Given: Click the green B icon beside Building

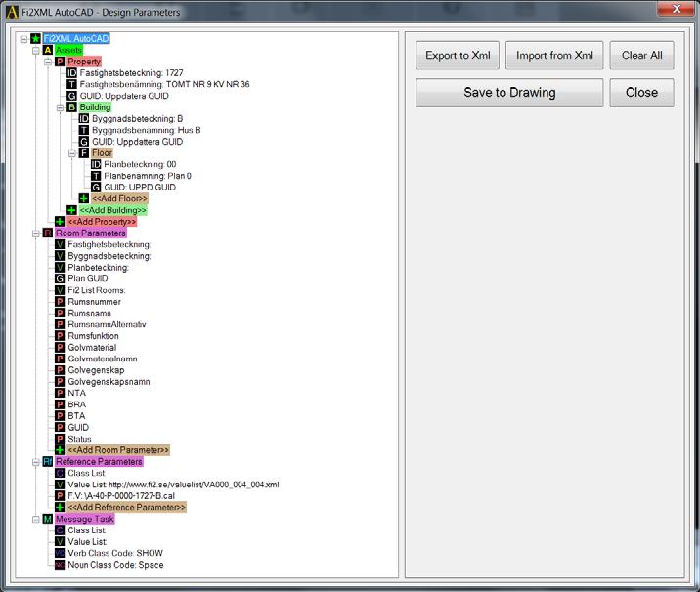Looking at the screenshot, I should [72, 107].
